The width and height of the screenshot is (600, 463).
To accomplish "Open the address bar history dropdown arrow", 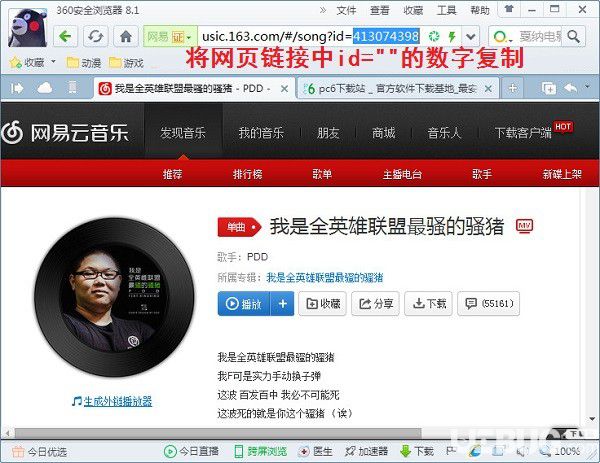I will coord(470,37).
